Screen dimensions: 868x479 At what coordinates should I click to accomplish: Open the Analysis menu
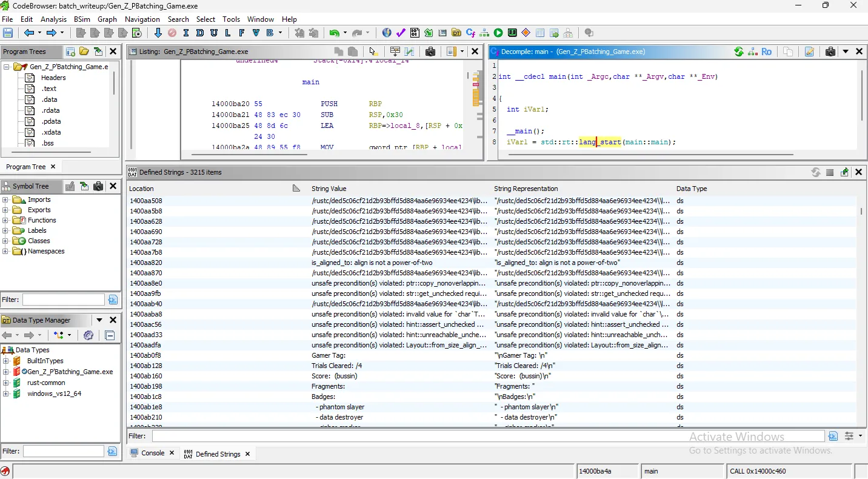click(x=53, y=19)
